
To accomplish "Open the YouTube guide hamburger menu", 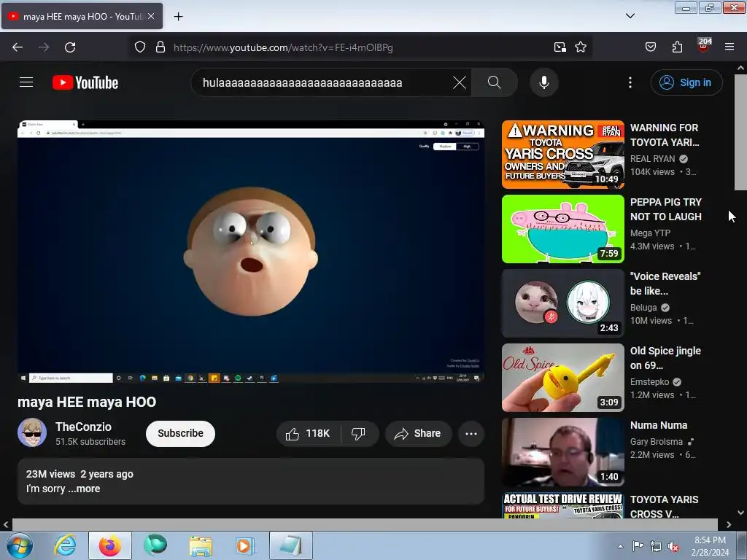I will [26, 82].
